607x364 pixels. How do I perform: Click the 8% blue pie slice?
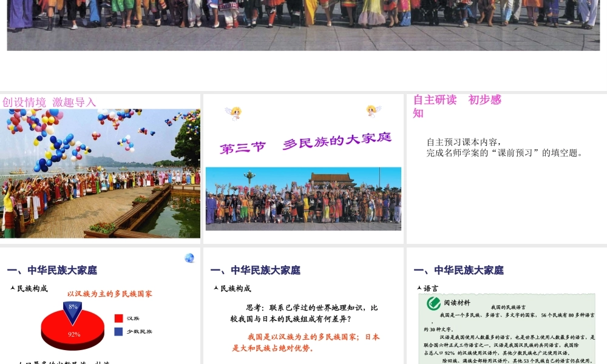pyautogui.click(x=72, y=312)
